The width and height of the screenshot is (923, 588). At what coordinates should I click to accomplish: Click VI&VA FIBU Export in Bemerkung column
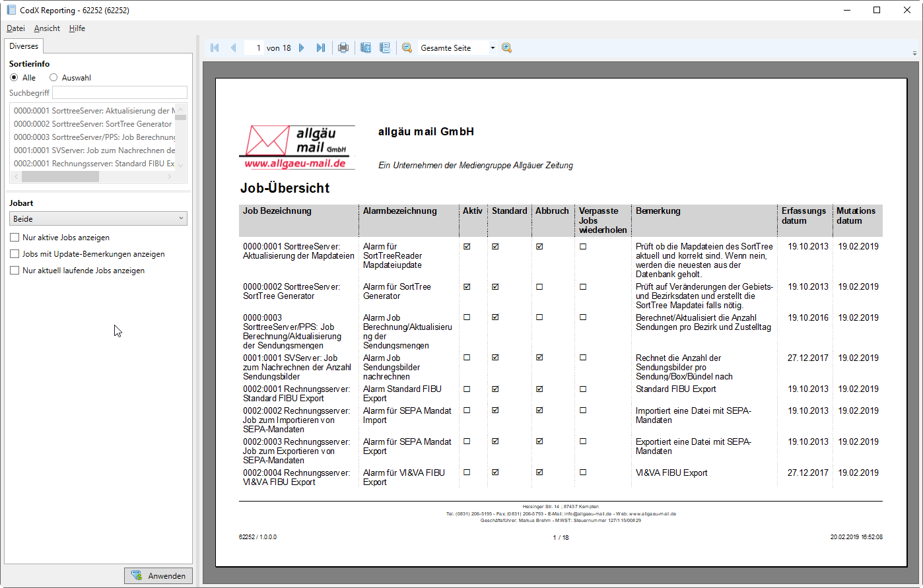pos(671,473)
